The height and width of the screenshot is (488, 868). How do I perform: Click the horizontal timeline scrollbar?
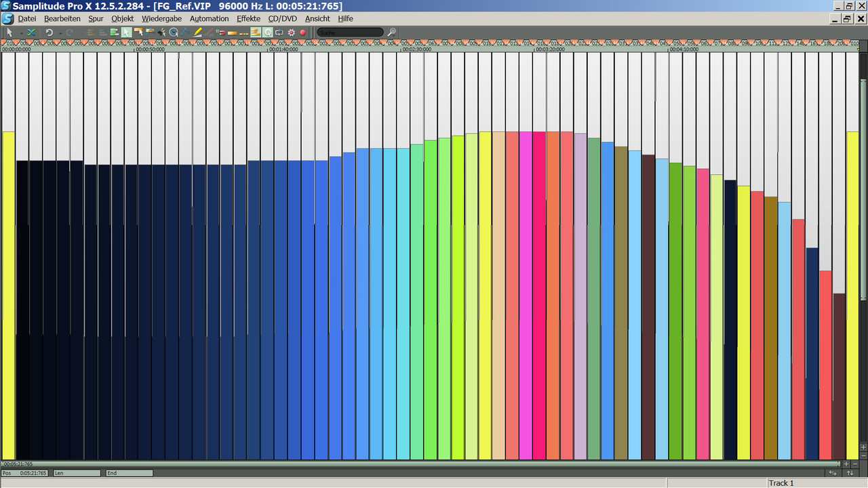click(x=420, y=464)
